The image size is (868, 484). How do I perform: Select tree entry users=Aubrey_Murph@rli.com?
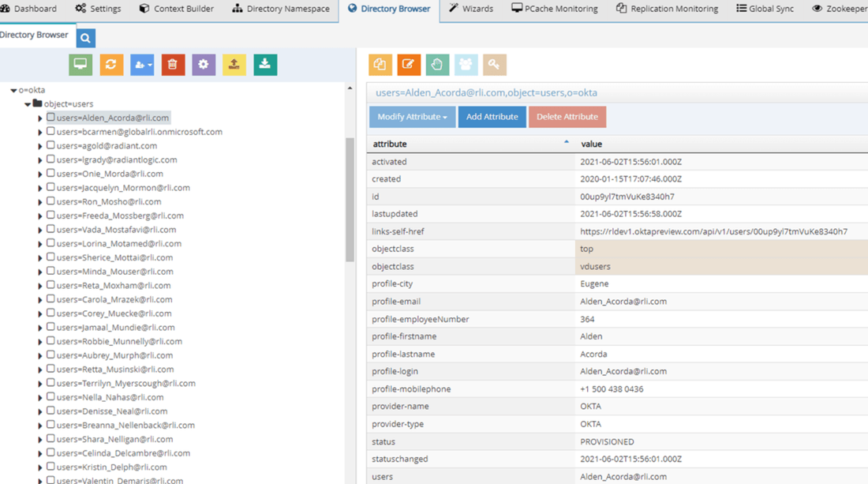[114, 355]
